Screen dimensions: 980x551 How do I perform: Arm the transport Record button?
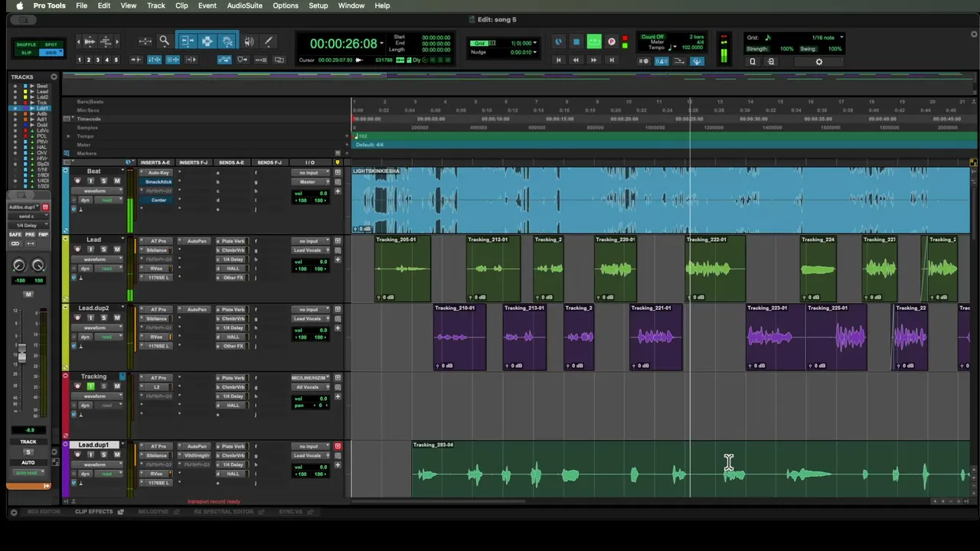(x=612, y=42)
